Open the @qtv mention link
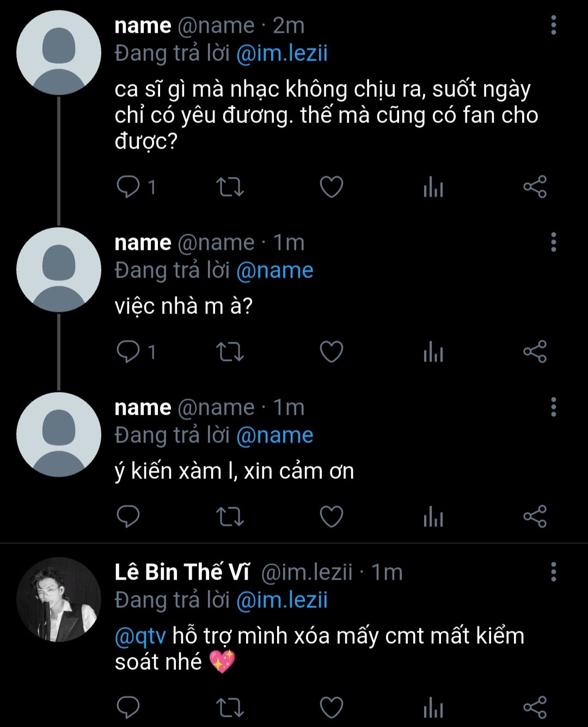588x727 pixels. 140,636
